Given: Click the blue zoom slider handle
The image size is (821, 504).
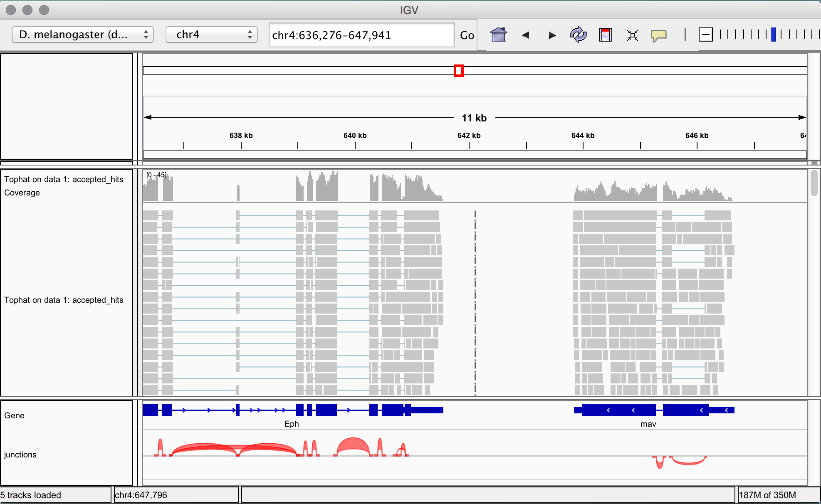Looking at the screenshot, I should [773, 35].
